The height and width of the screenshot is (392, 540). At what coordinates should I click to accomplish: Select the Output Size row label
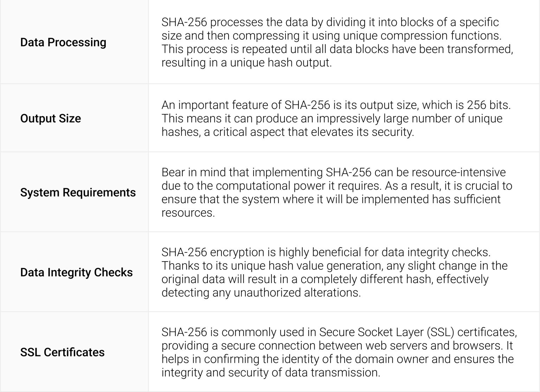[51, 118]
